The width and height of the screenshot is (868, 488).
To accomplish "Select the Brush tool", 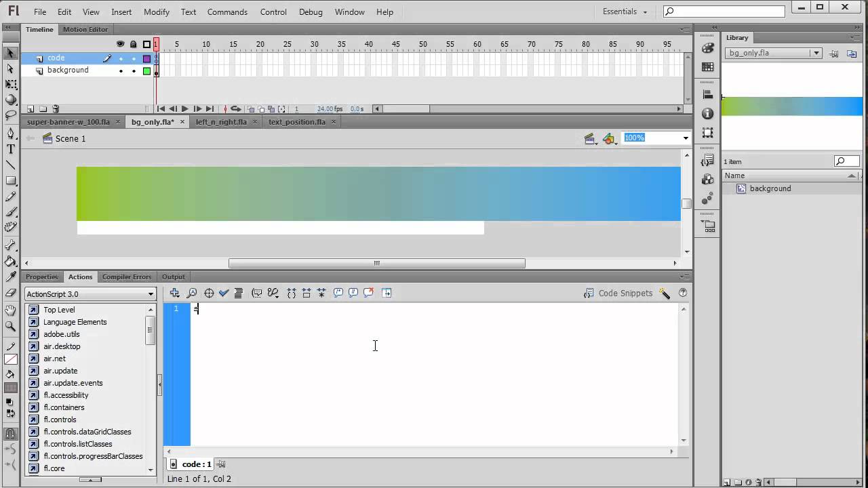I will [x=11, y=211].
